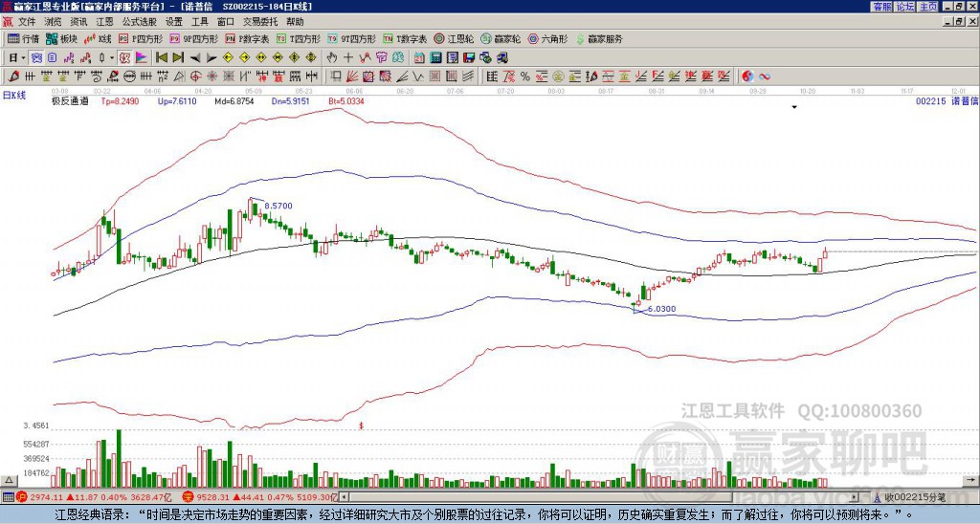Open the calendar icon in toolbar
Screen dimensions: 980x524
click(419, 58)
